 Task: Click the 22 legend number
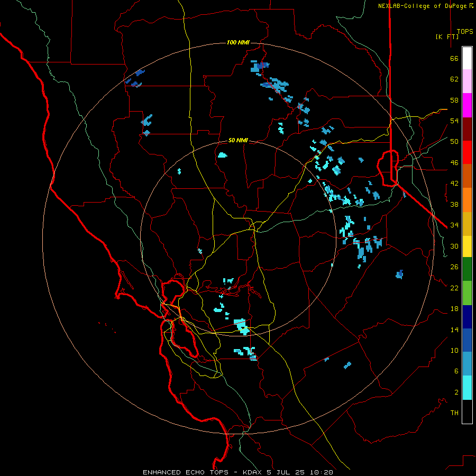[x=454, y=288]
